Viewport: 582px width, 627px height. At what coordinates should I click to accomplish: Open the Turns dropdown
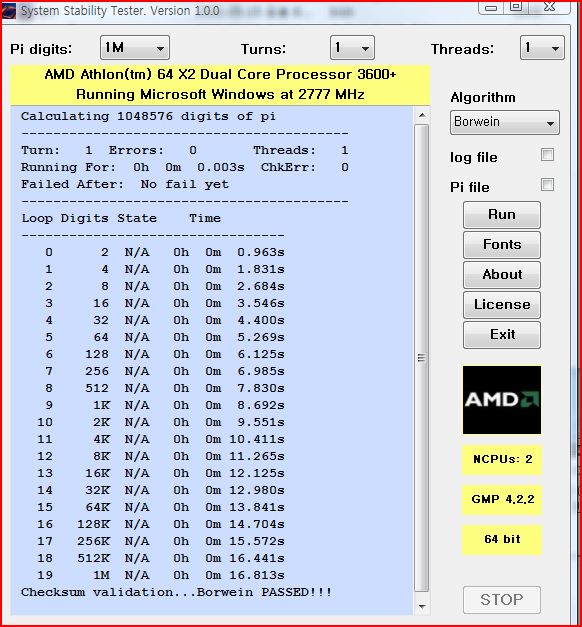pyautogui.click(x=352, y=48)
